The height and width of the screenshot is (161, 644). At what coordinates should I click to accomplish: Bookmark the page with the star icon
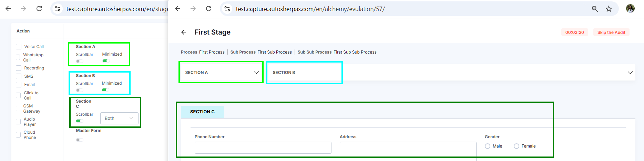[x=609, y=9]
